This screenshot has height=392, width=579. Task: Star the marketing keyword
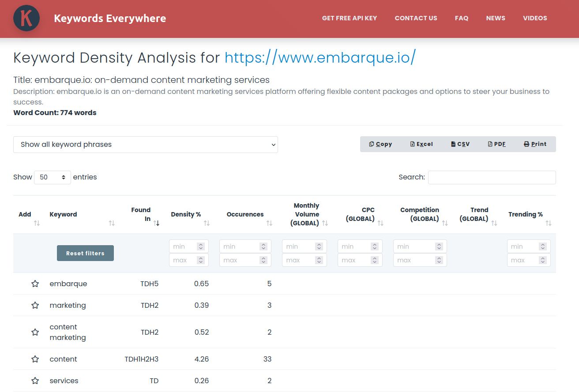pos(35,305)
